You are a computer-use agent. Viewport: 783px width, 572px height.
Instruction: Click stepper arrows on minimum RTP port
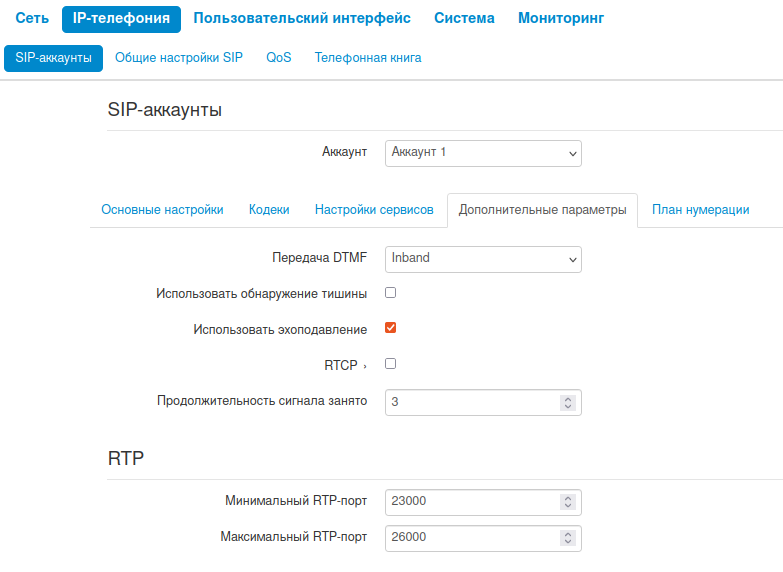(568, 502)
